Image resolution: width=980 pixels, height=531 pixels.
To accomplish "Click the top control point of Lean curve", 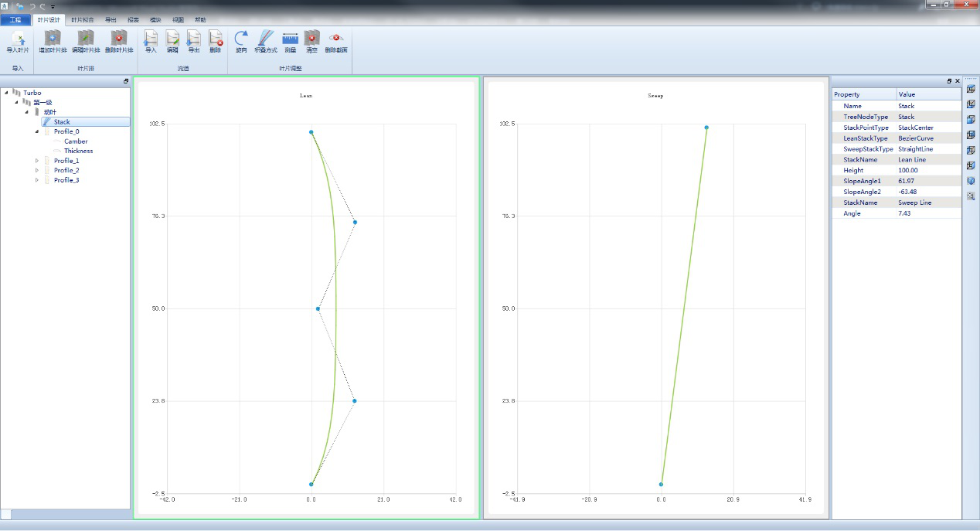I will click(x=311, y=132).
